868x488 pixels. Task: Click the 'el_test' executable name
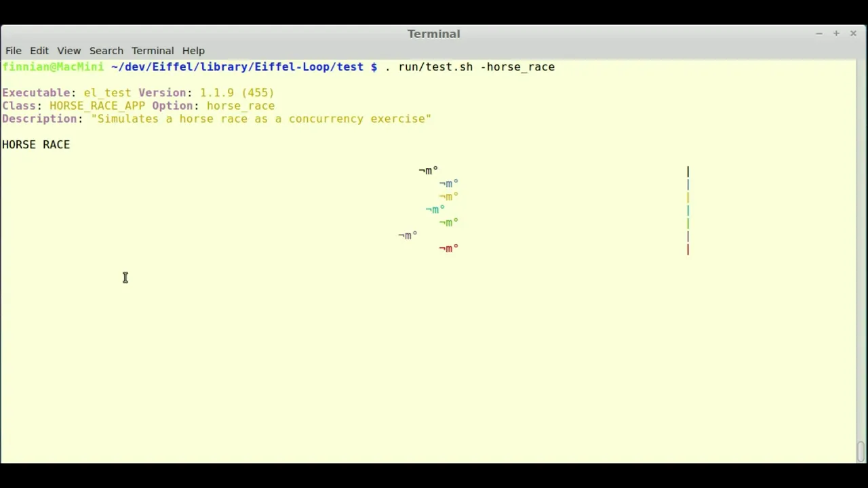[x=108, y=93]
